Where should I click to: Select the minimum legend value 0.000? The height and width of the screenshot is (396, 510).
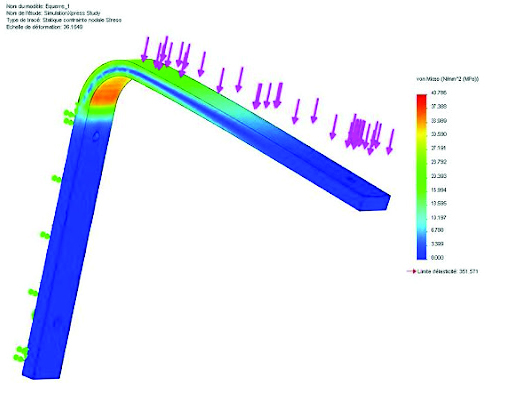click(437, 257)
